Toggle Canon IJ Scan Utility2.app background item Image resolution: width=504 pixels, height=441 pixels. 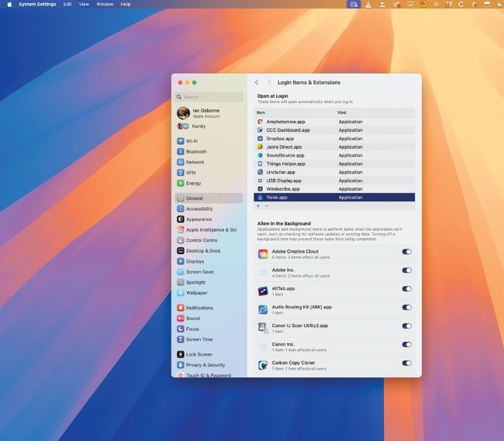point(406,326)
